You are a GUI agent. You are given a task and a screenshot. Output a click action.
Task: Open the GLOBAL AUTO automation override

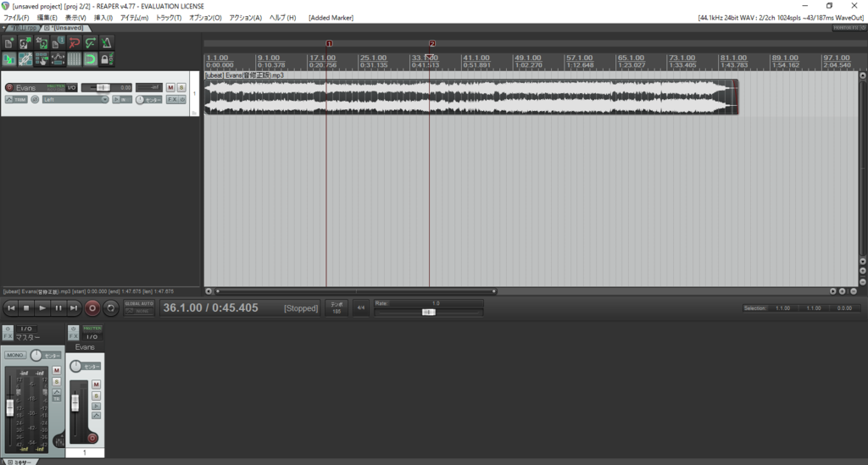coord(139,308)
